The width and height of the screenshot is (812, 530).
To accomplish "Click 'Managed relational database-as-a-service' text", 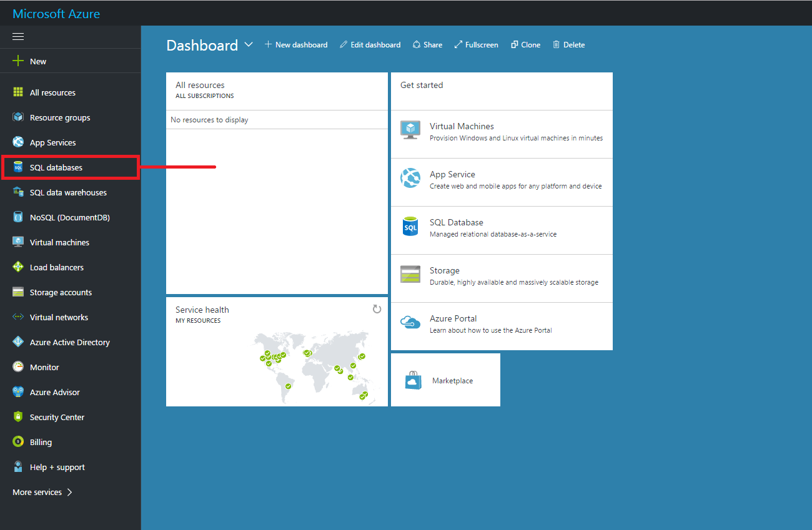I will click(x=493, y=234).
